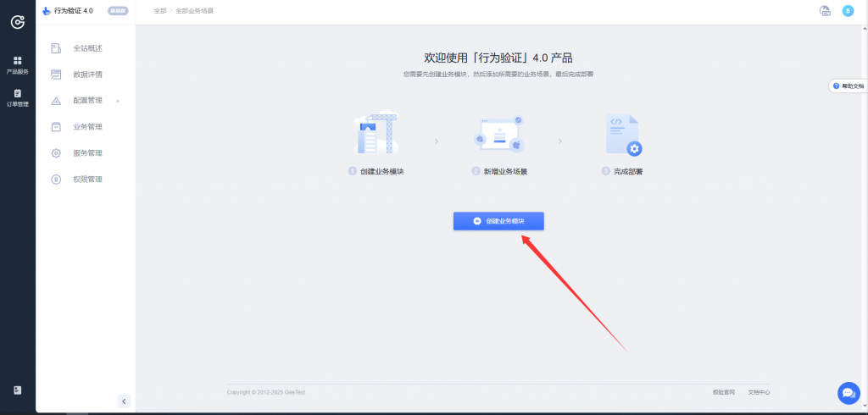Open 订单管理 in the dark sidebar
Viewport: 868px width, 415px height.
click(18, 98)
